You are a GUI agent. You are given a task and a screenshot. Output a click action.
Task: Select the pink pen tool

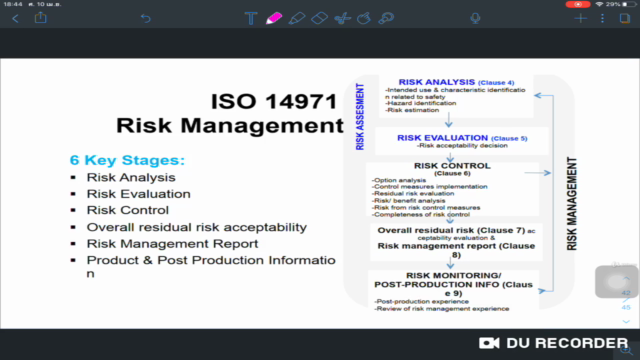(x=274, y=18)
